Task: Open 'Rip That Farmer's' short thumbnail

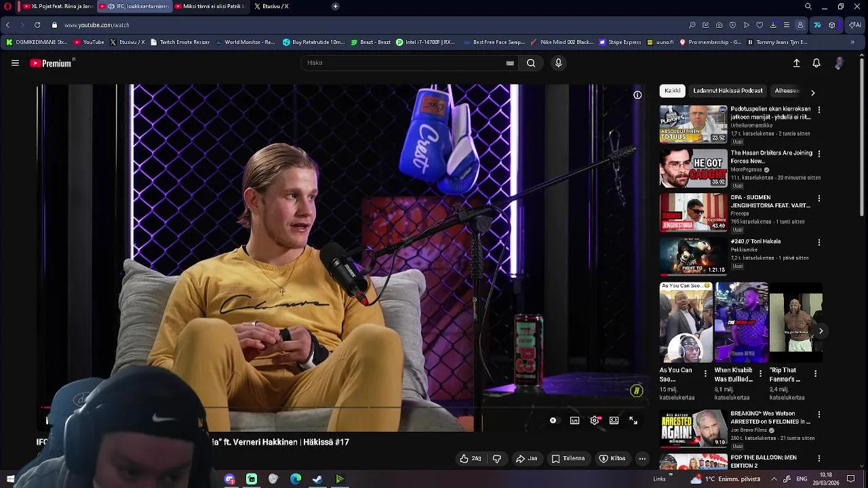Action: pos(796,323)
